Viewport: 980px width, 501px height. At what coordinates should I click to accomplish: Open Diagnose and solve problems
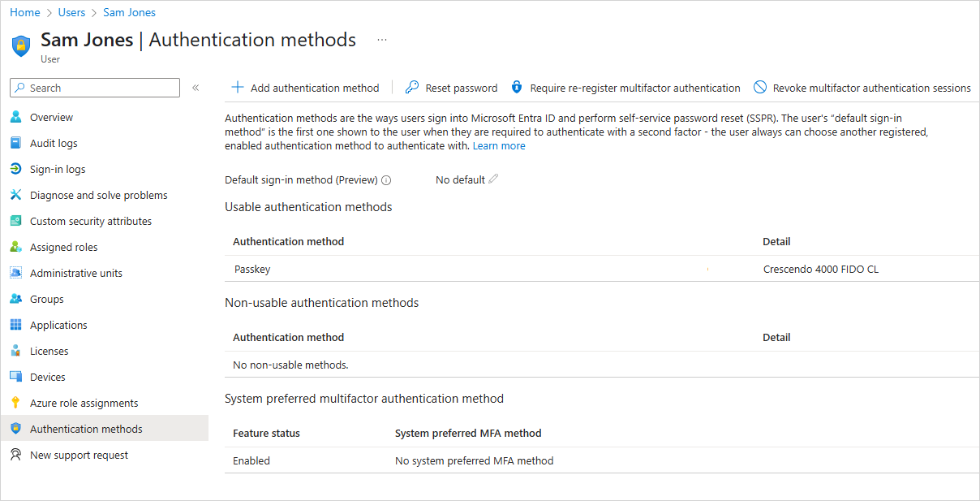tap(98, 196)
